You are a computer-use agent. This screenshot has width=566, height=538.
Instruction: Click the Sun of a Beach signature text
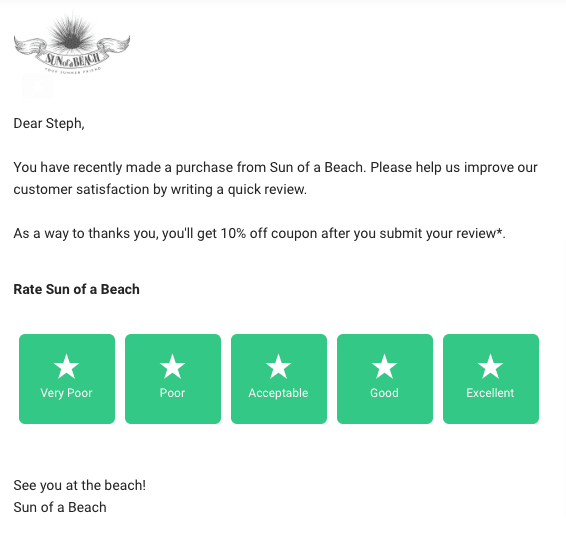tap(60, 507)
